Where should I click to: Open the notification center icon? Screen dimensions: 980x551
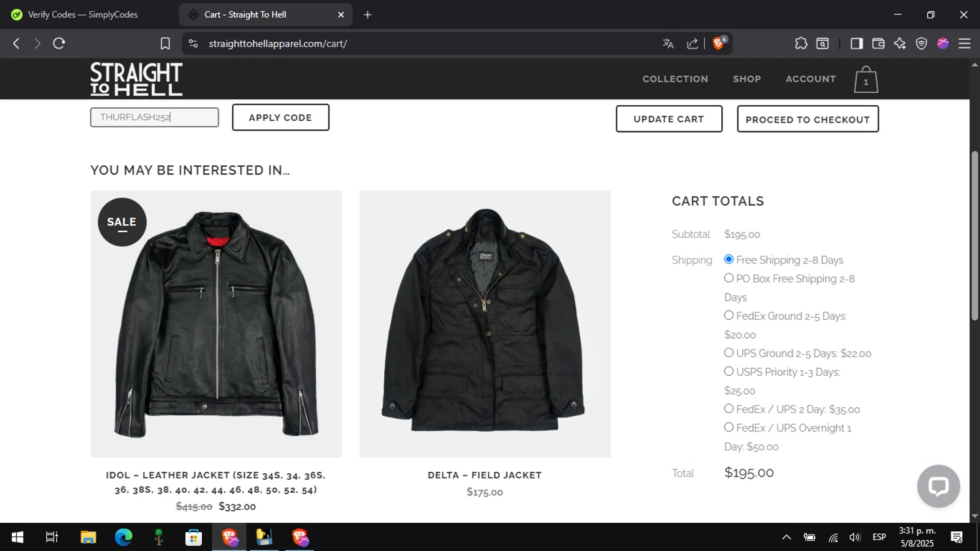click(x=957, y=537)
